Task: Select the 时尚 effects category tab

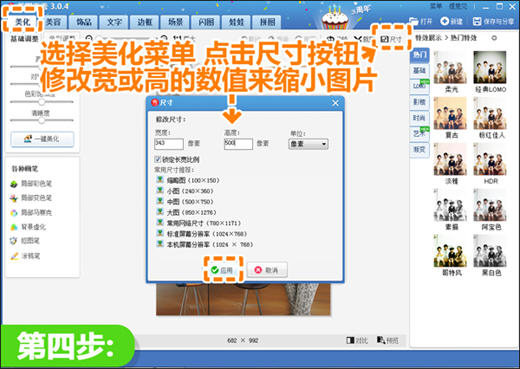Action: pyautogui.click(x=420, y=118)
